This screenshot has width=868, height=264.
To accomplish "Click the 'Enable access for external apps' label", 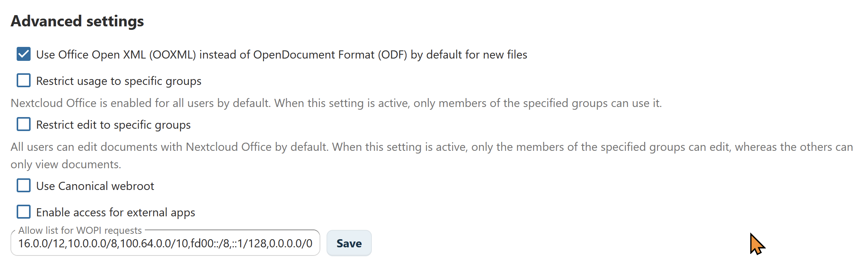I will click(115, 212).
